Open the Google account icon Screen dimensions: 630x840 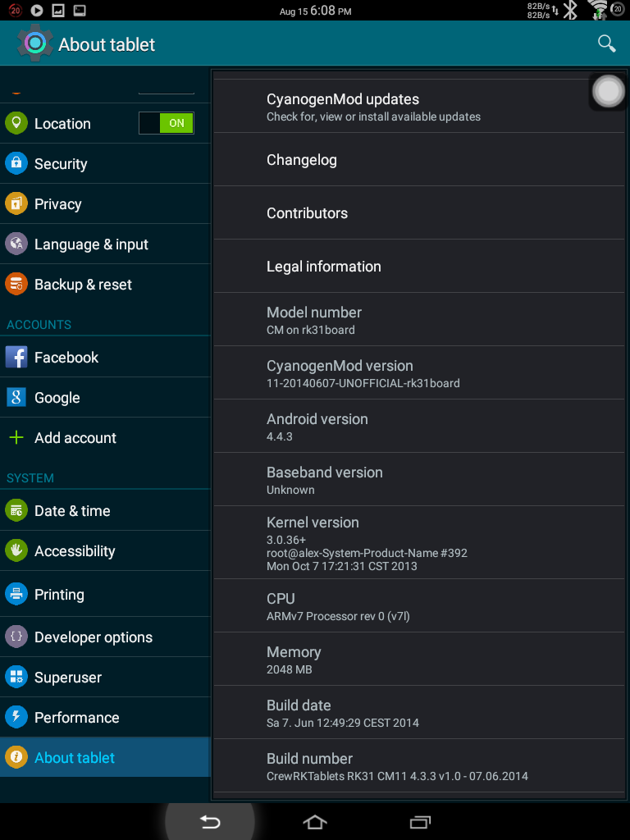tap(16, 397)
